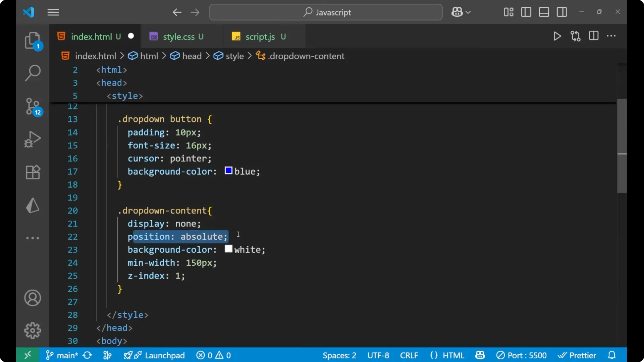Toggle the primary sidebar visibility
The width and height of the screenshot is (644, 362).
tap(526, 12)
